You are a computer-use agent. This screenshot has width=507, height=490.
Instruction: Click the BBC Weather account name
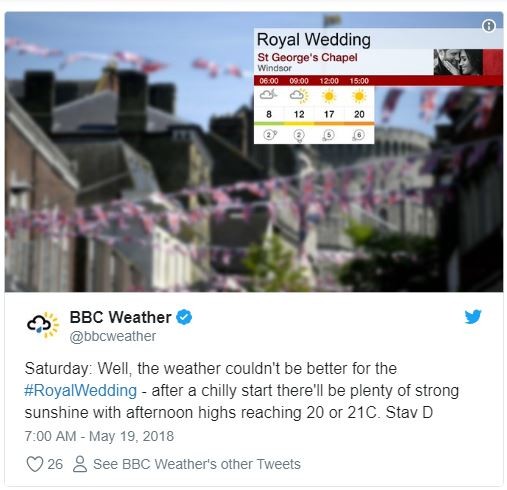[120, 317]
